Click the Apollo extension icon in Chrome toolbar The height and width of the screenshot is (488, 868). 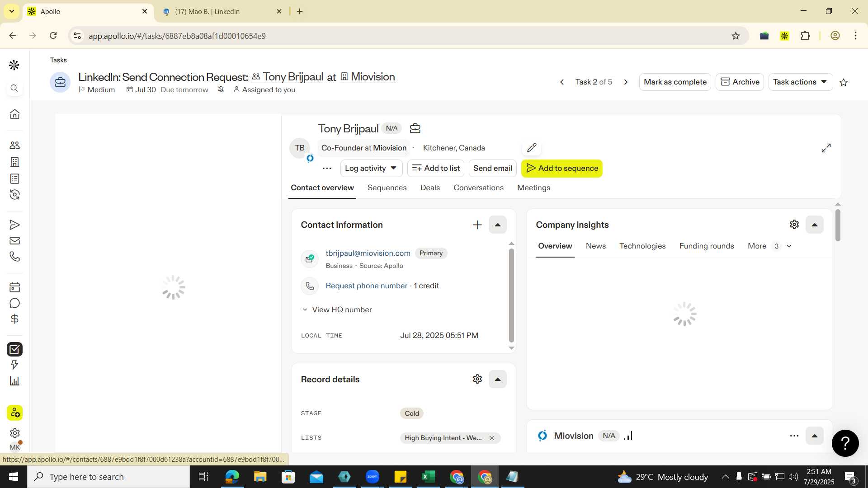click(x=785, y=36)
